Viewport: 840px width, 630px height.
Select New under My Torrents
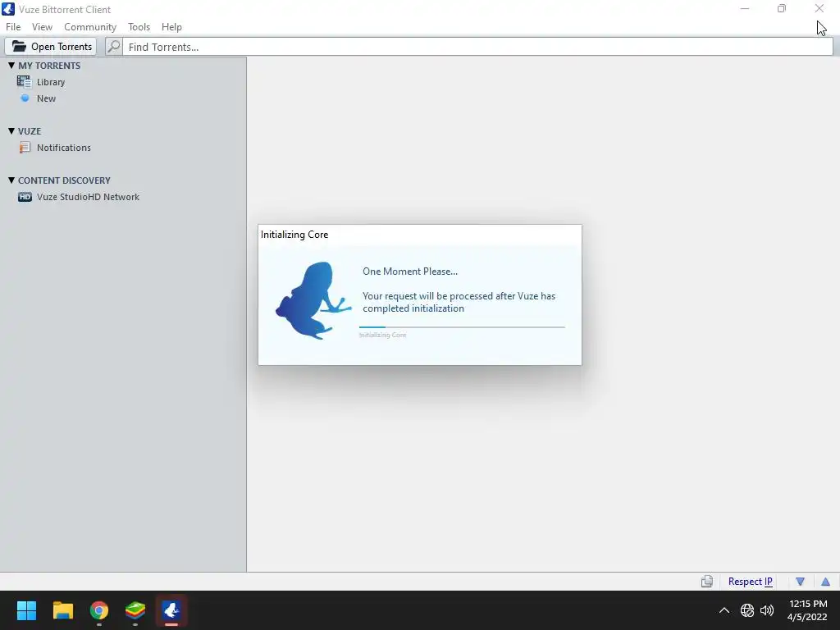pos(46,98)
